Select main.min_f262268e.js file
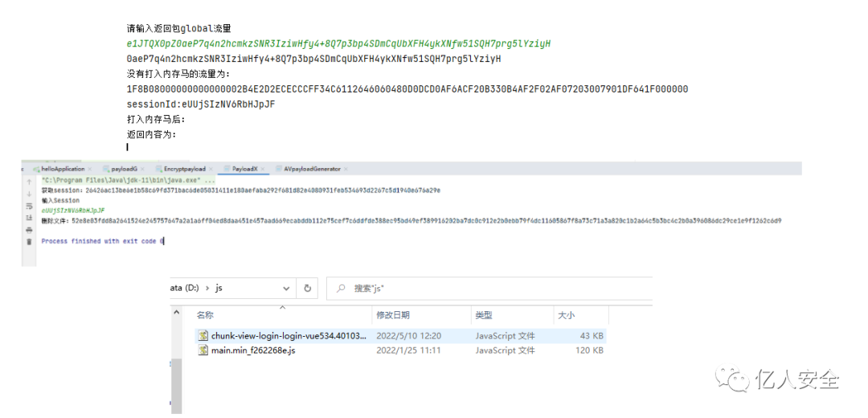Viewport: 868px width, 418px height. [253, 350]
